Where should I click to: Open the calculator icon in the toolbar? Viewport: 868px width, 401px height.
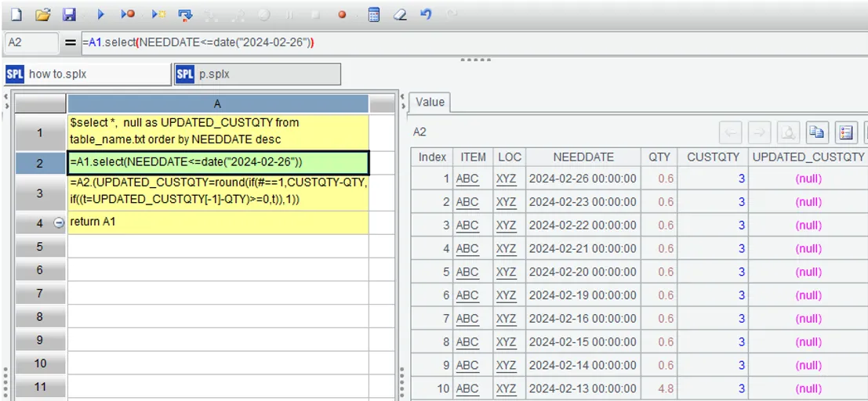click(374, 15)
